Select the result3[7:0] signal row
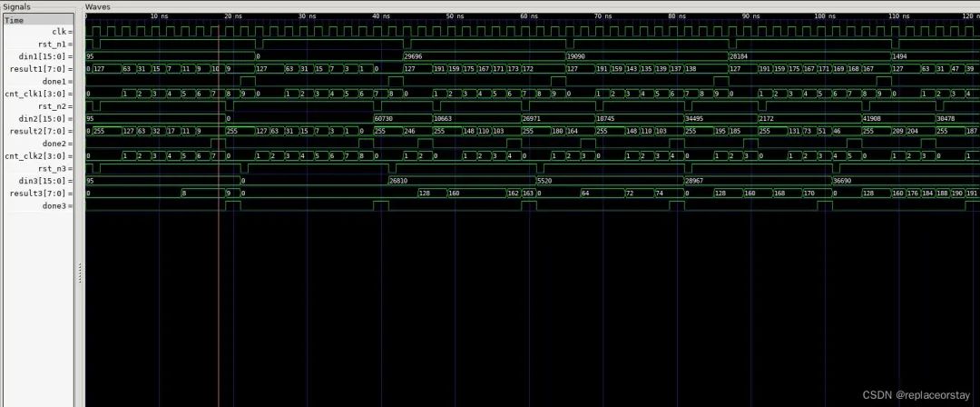The width and height of the screenshot is (980, 407). click(x=45, y=193)
